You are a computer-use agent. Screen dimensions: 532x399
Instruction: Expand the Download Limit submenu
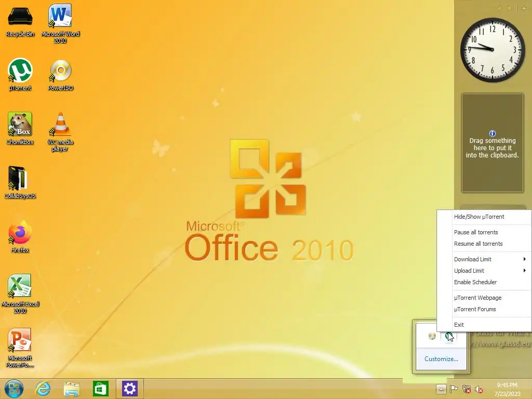(484, 259)
